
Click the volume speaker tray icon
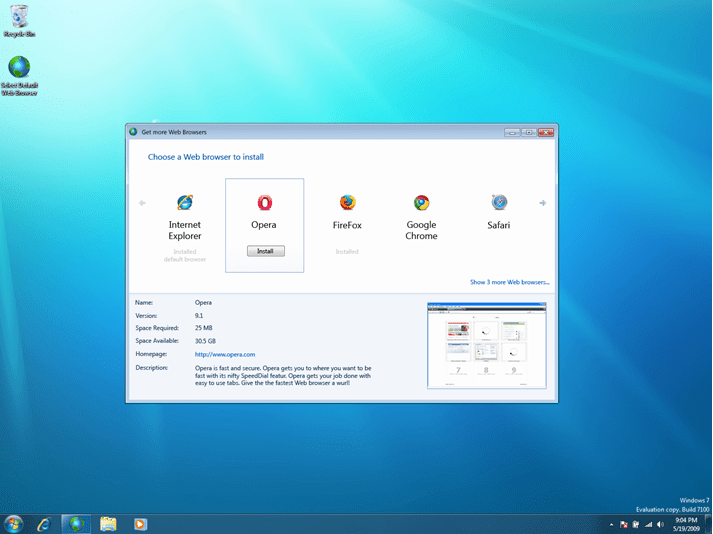(x=660, y=524)
